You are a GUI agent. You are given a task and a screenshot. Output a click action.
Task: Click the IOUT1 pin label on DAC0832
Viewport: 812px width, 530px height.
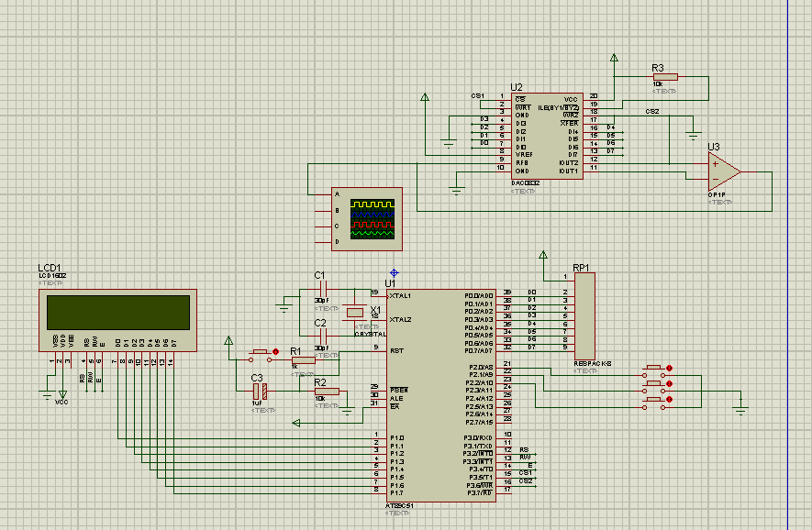point(568,171)
